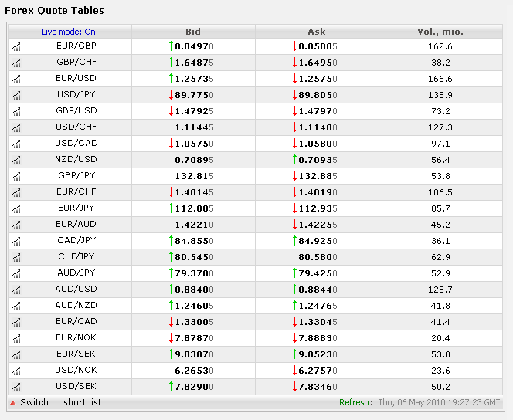Click the green Refresh link

pyautogui.click(x=355, y=402)
